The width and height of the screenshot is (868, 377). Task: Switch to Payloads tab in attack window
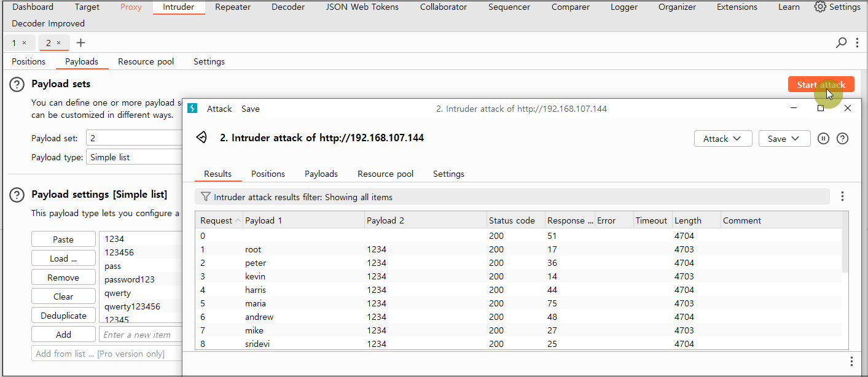point(321,174)
